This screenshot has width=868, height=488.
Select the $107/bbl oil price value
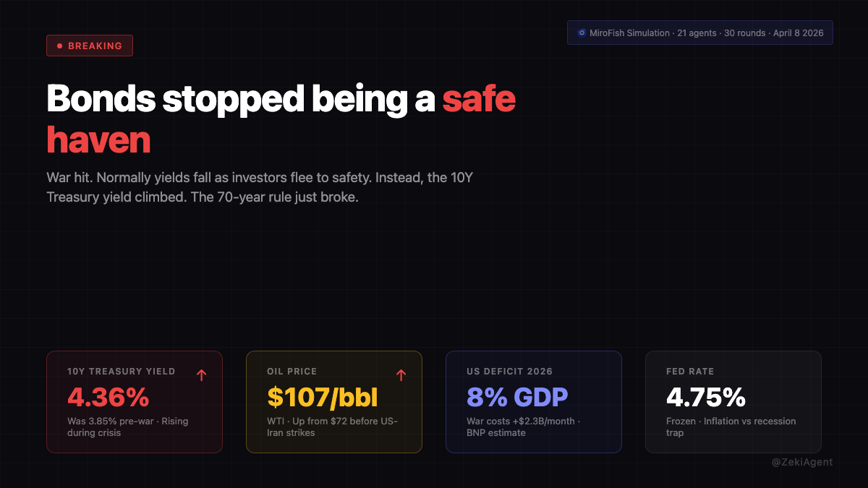tap(323, 397)
